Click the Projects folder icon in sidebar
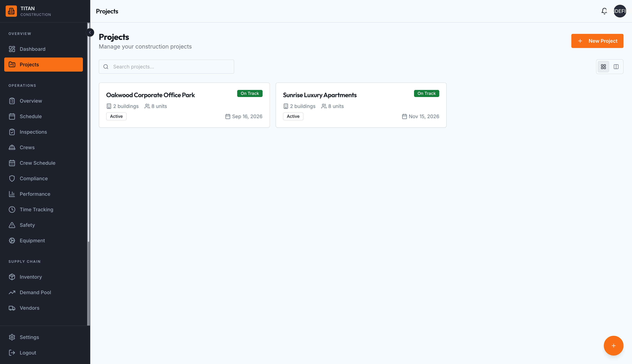Image resolution: width=632 pixels, height=364 pixels. coord(12,65)
